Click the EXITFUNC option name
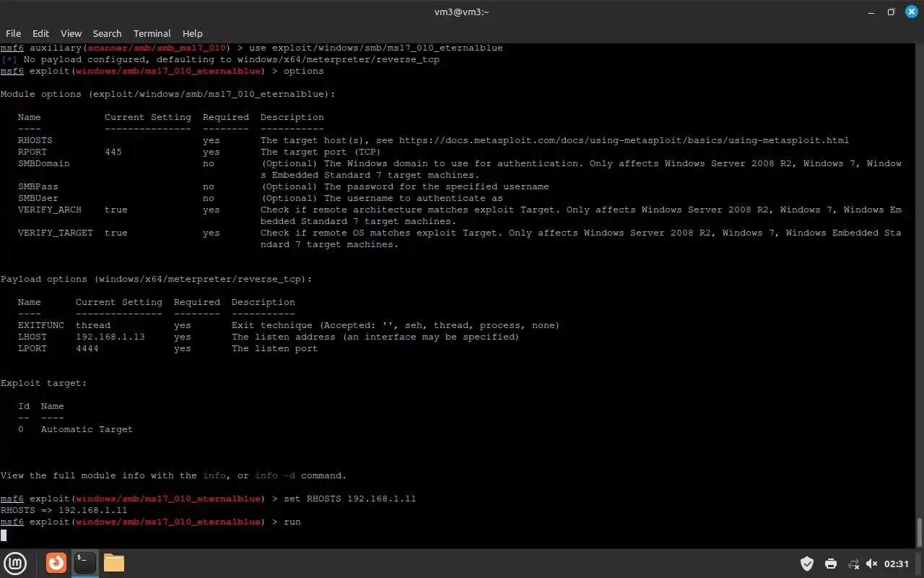Viewport: 924px width, 578px height. (41, 325)
